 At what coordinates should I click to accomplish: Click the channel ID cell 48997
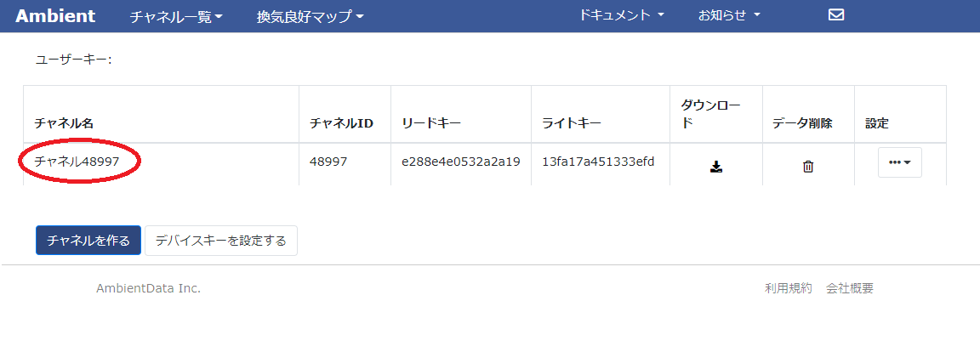click(328, 162)
